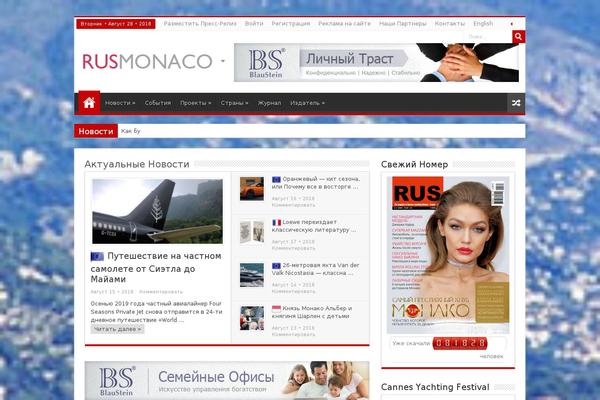Open the RUS magazine cover image

(x=448, y=255)
